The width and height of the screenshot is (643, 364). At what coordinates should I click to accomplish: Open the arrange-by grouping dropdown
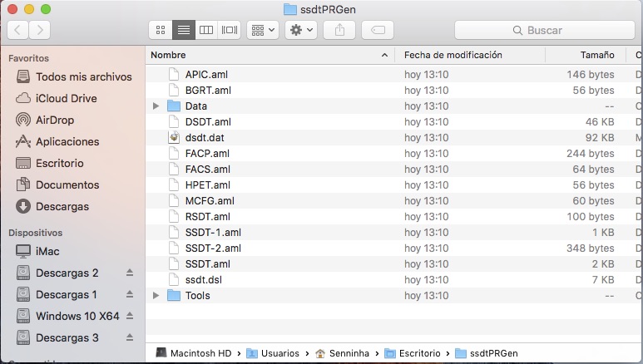coord(263,30)
